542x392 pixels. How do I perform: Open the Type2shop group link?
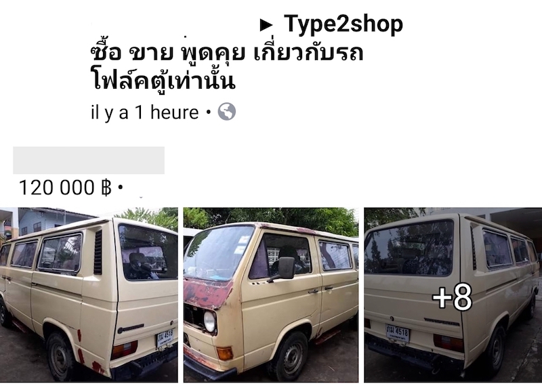343,24
